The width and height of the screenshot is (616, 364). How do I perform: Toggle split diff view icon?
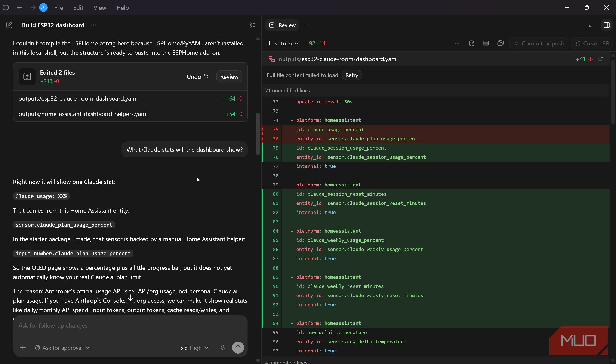(x=486, y=43)
